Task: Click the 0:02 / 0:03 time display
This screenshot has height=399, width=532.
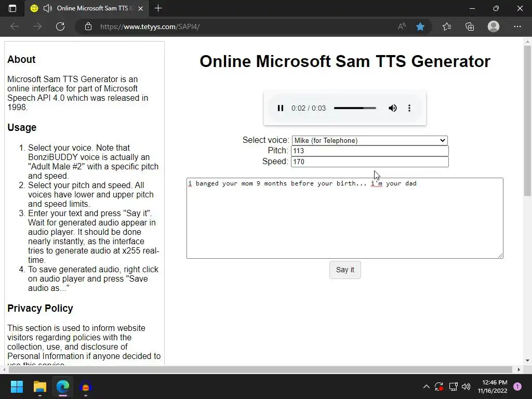Action: [309, 108]
